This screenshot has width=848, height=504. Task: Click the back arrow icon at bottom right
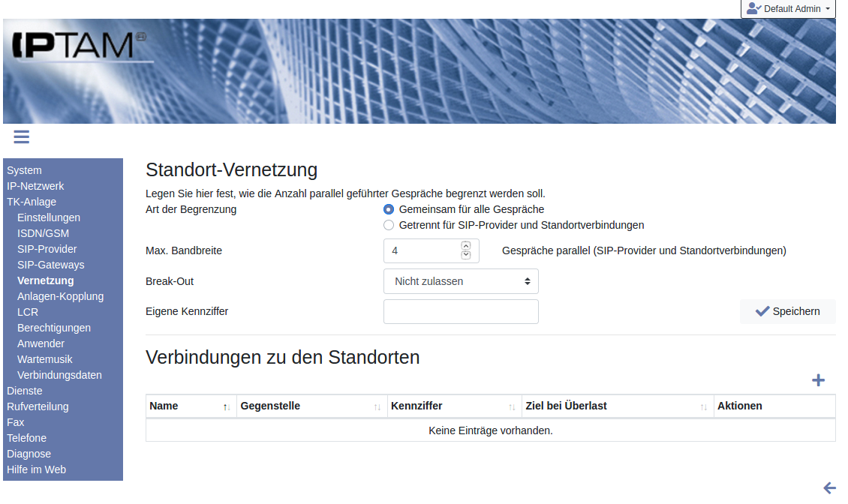(x=829, y=488)
